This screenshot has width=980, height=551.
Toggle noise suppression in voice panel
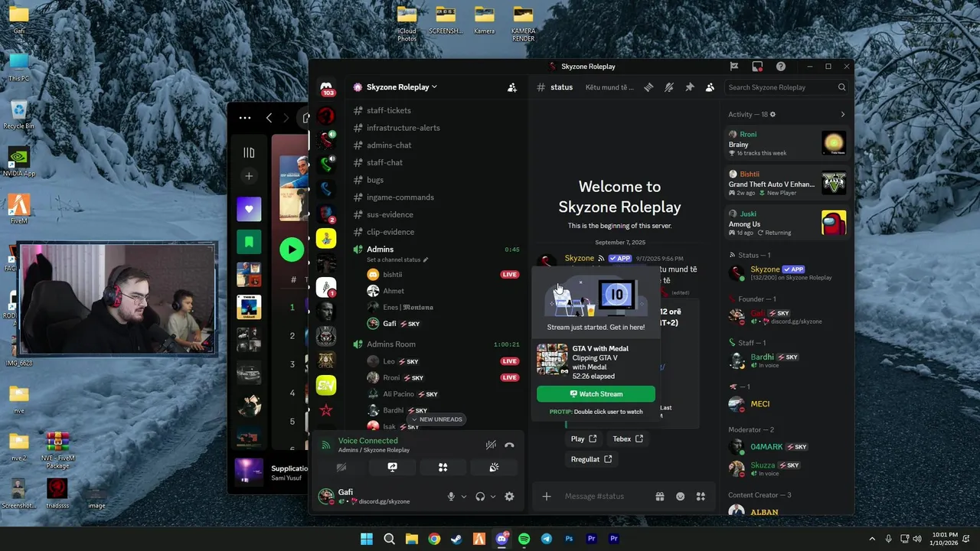pos(491,445)
